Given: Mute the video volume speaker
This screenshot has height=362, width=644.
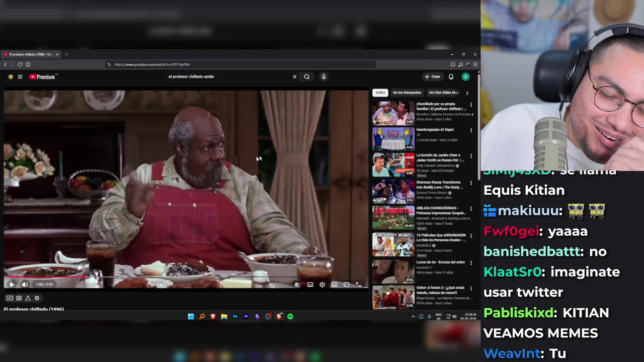Looking at the screenshot, I should 25,285.
